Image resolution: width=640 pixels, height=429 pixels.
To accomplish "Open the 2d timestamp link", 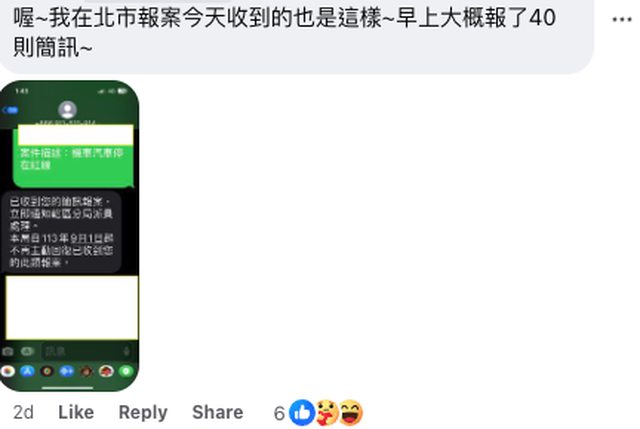I will pyautogui.click(x=23, y=412).
